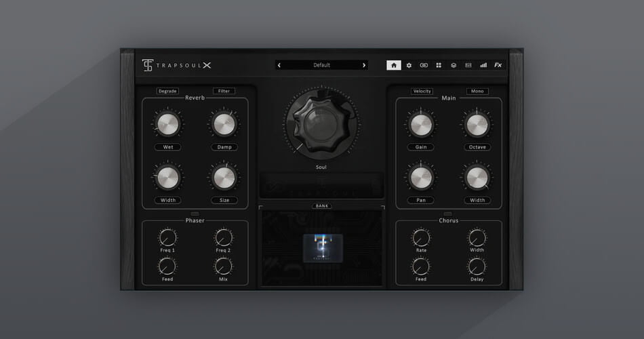Screen dimensions: 644x339
Task: Click the Chorus Rate knob
Action: click(x=421, y=237)
